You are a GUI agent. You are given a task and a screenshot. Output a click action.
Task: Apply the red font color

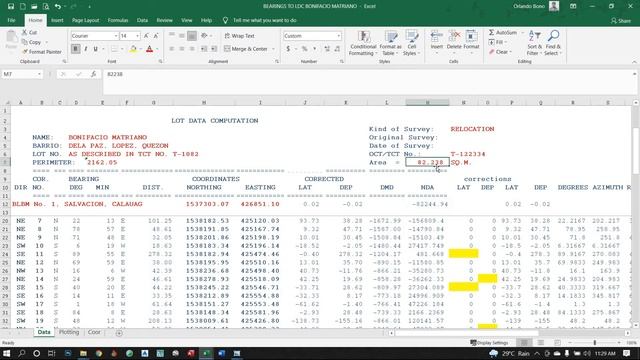(x=149, y=49)
